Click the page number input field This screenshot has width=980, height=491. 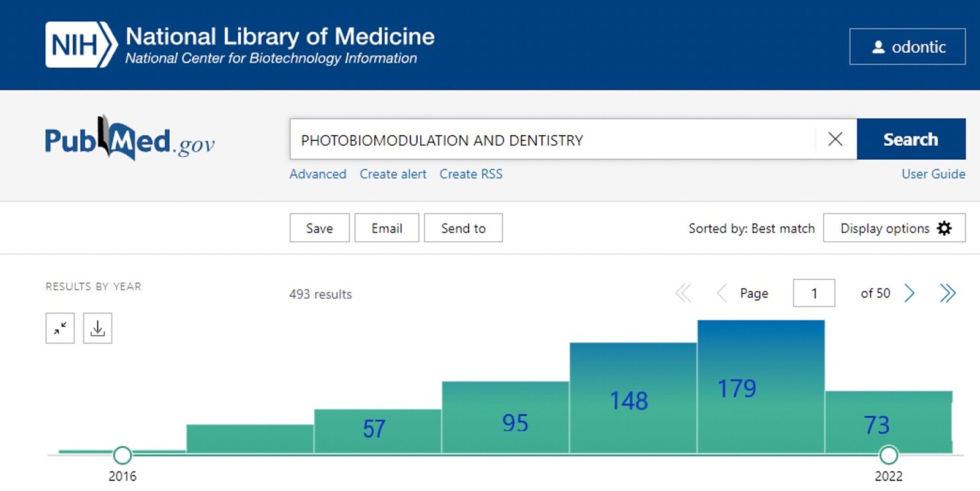(x=813, y=294)
